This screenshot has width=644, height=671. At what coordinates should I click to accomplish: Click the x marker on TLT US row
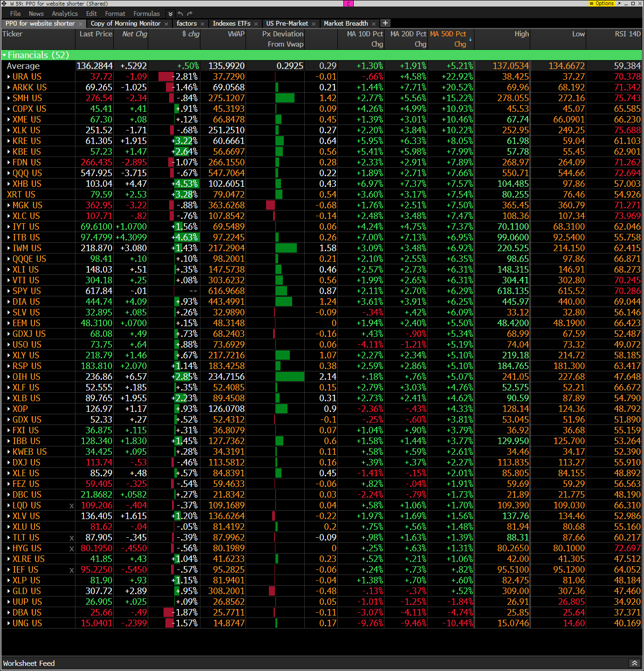click(x=72, y=538)
